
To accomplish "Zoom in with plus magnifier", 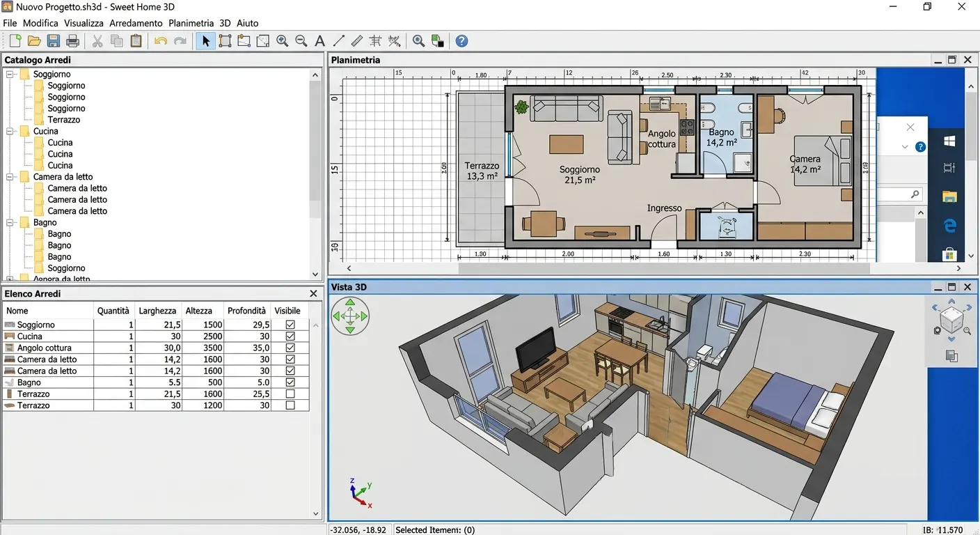I will [282, 41].
